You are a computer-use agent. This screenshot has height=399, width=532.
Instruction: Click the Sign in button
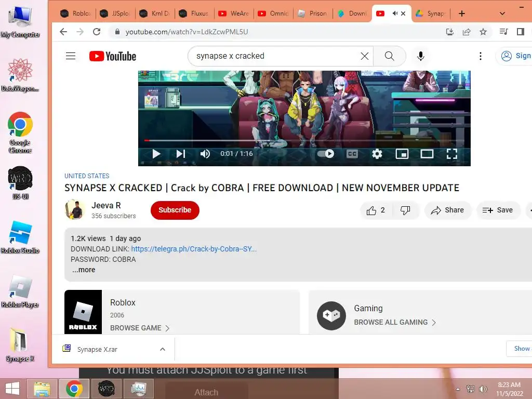pos(514,56)
